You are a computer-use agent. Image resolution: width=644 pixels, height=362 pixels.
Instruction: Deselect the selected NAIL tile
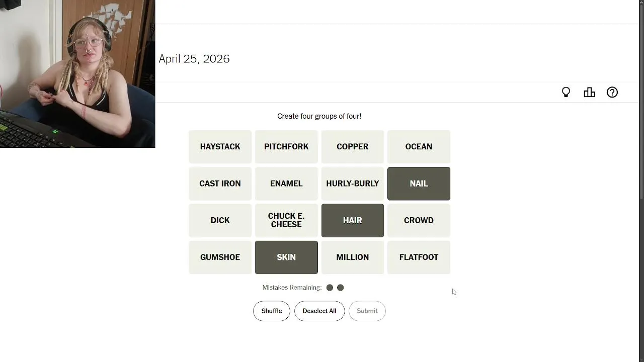point(419,184)
